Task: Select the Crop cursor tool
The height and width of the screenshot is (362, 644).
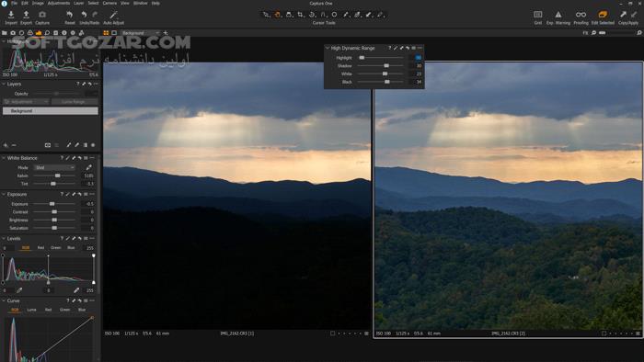Action: [300, 15]
